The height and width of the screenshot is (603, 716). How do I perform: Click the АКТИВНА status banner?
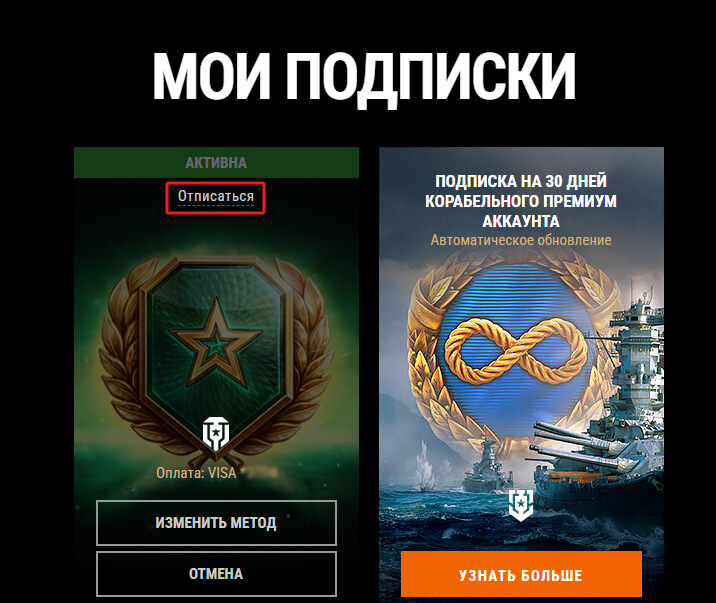click(216, 163)
